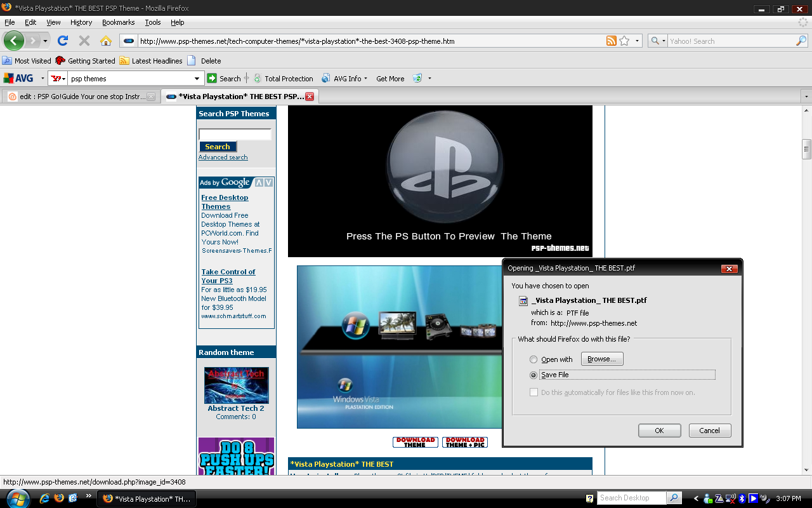Open Take Control of Your PS3 ad link
This screenshot has height=508, width=812.
[x=228, y=276]
